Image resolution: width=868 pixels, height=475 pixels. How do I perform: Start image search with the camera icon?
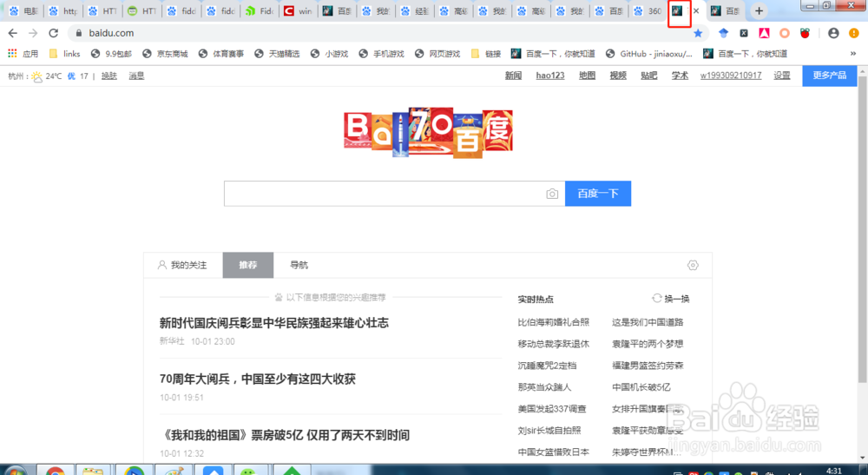pos(552,194)
